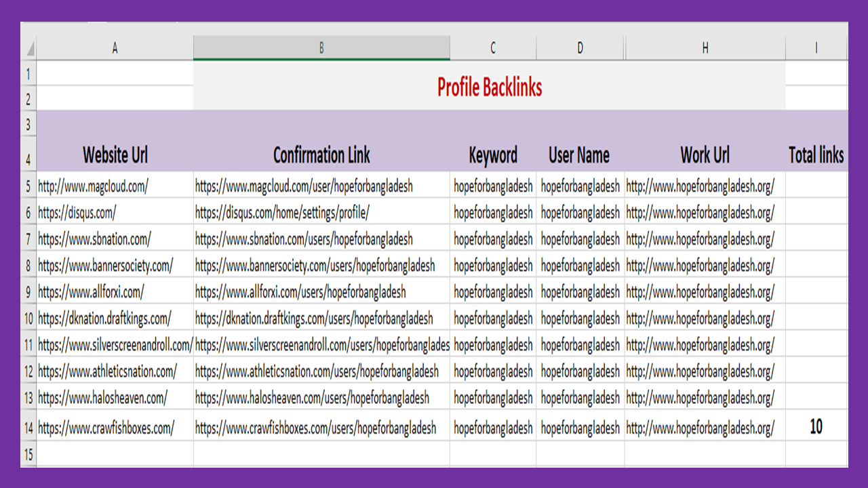The width and height of the screenshot is (868, 488).
Task: Select column header H
Action: pos(705,48)
